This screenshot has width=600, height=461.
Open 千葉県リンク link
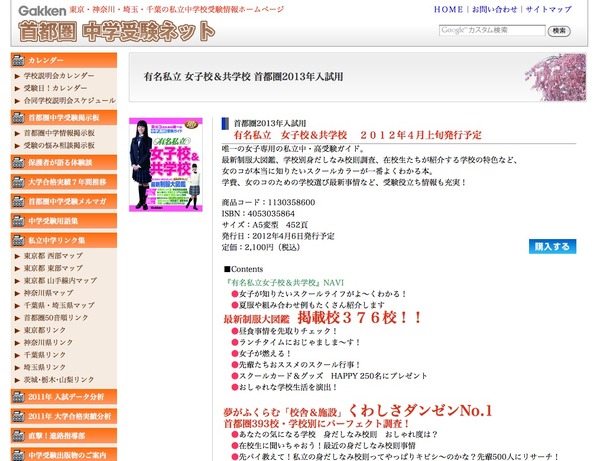(45, 355)
